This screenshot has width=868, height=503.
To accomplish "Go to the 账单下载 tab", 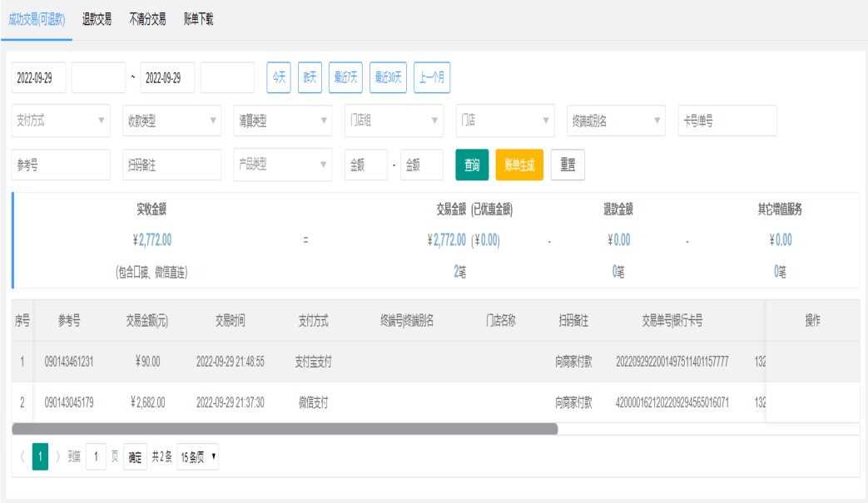I will 199,19.
